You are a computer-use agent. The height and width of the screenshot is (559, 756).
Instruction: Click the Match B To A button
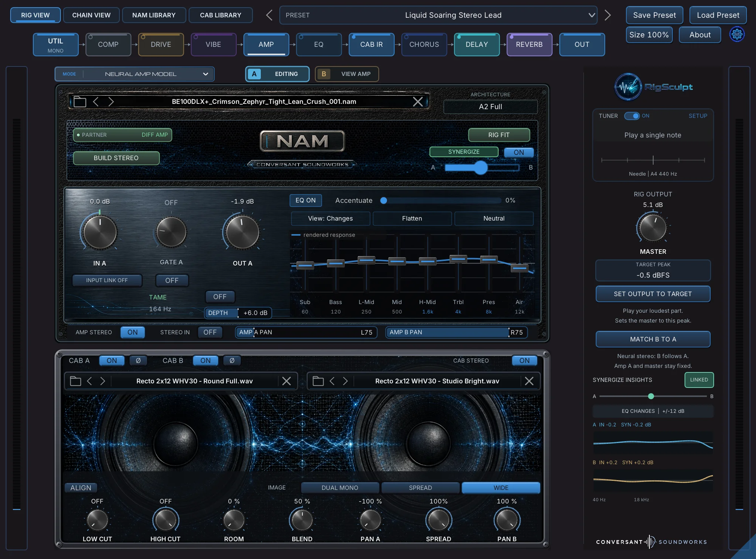[x=653, y=339]
